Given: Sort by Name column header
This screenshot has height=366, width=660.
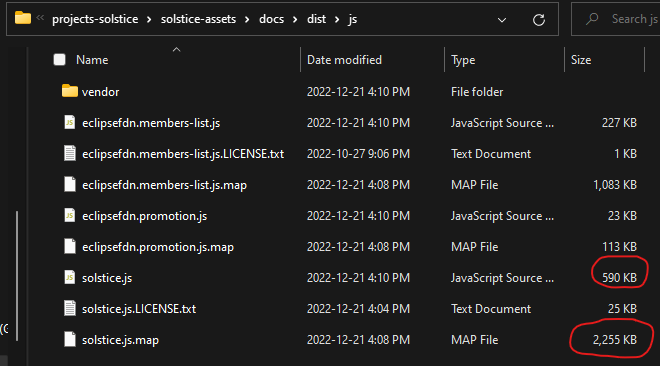Looking at the screenshot, I should 92,60.
